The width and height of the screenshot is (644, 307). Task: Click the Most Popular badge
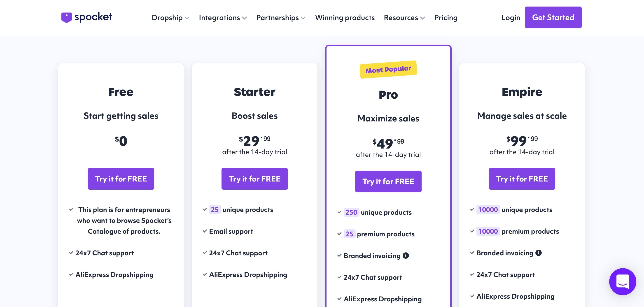388,69
